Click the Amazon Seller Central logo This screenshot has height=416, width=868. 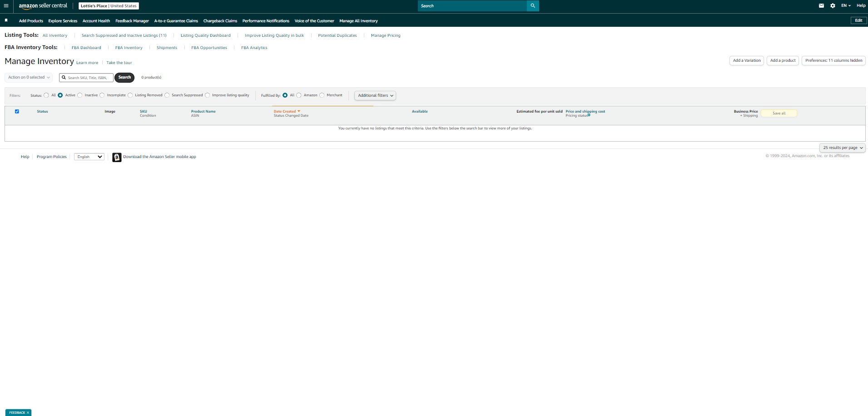(43, 6)
